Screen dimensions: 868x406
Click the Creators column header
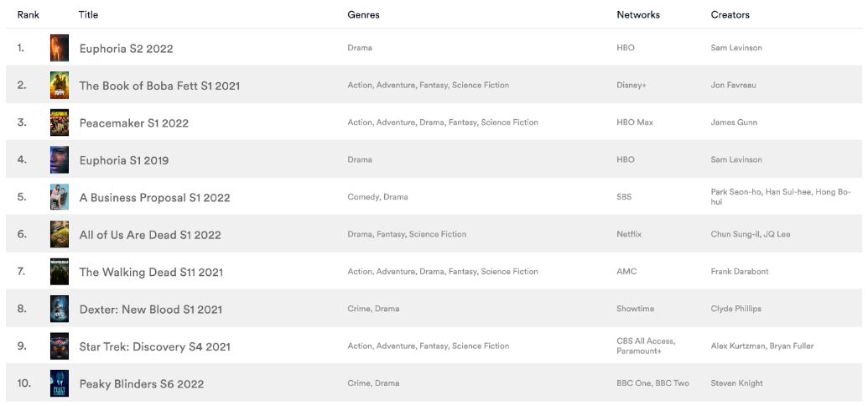click(730, 15)
